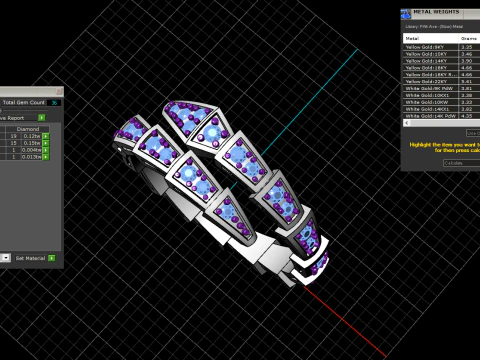
Task: Click the 0.12tw weight cell
Action: (x=32, y=136)
